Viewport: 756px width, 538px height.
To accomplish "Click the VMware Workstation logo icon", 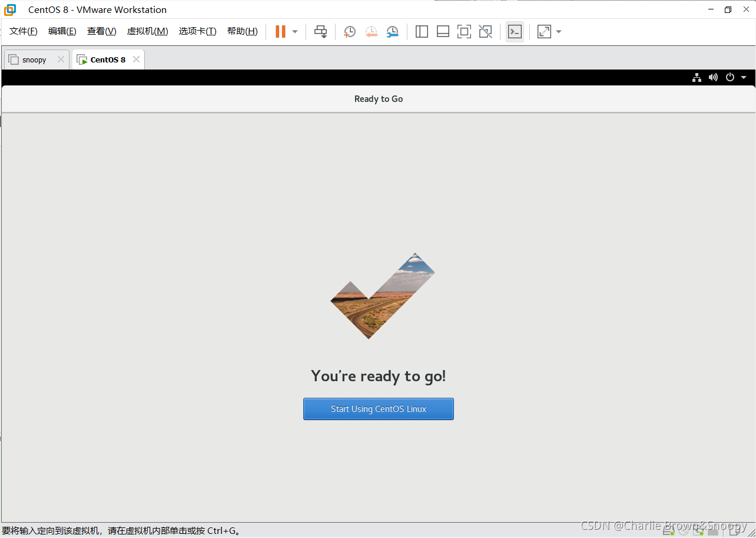I will click(10, 9).
